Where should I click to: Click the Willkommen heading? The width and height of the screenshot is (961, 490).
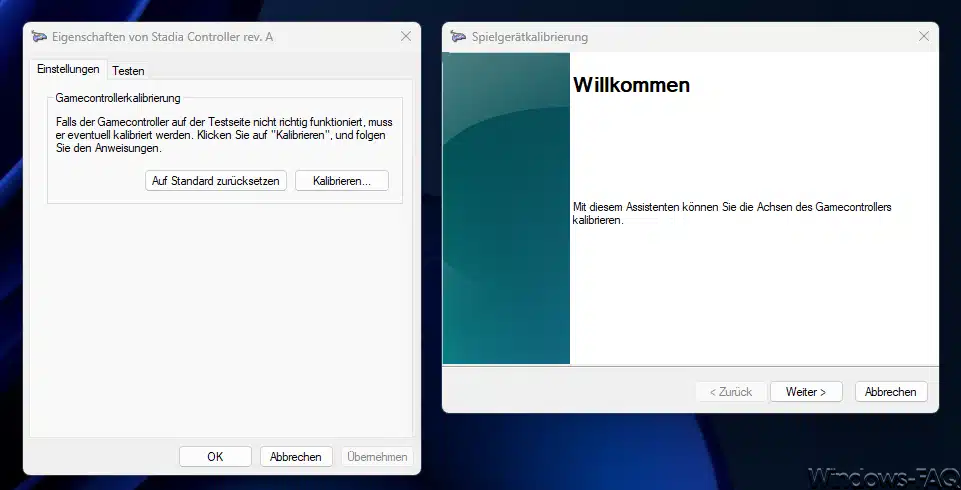631,85
